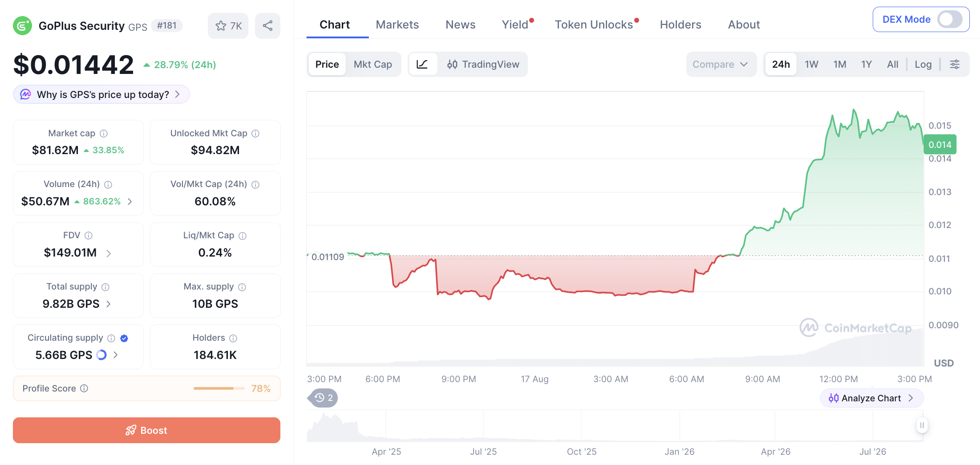Click Market cap info icon
980x465 pixels.
(104, 133)
